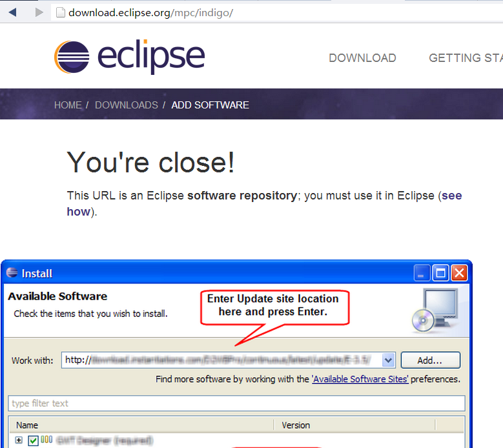Maximize the Install dialog window
The width and height of the screenshot is (503, 448).
coord(440,273)
